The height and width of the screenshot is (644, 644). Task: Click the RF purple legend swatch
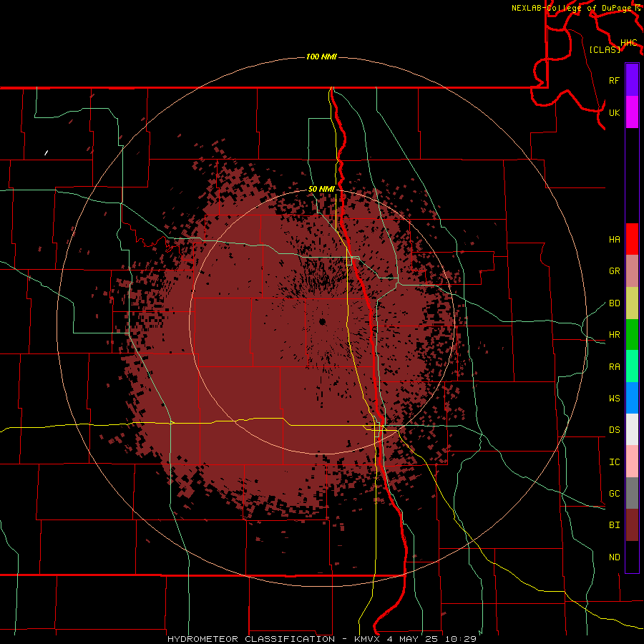(632, 80)
